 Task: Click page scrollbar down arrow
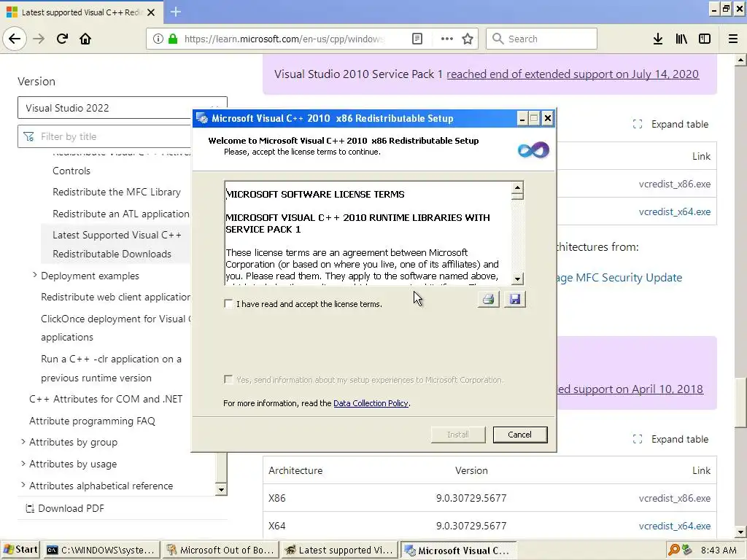[741, 532]
